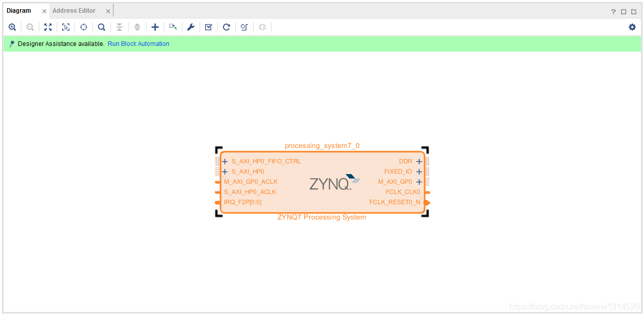Click the Zoom Out magnifier icon
The image size is (644, 316).
pos(30,27)
